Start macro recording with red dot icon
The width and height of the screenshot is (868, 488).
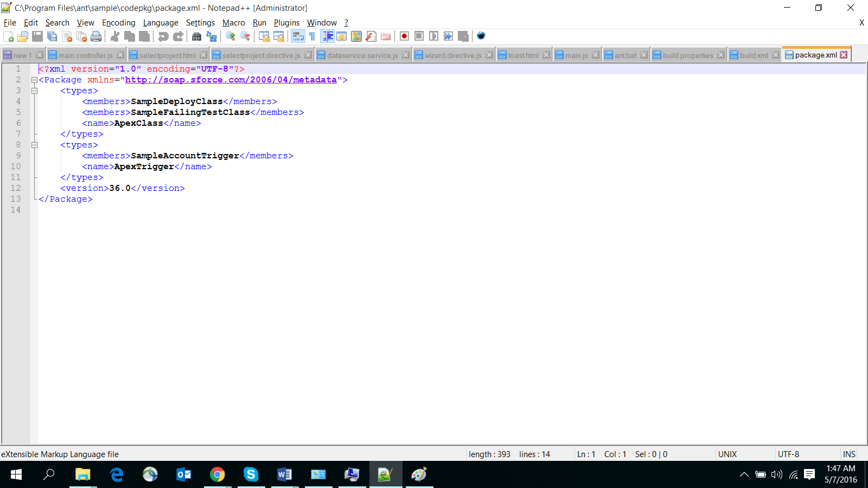click(404, 36)
